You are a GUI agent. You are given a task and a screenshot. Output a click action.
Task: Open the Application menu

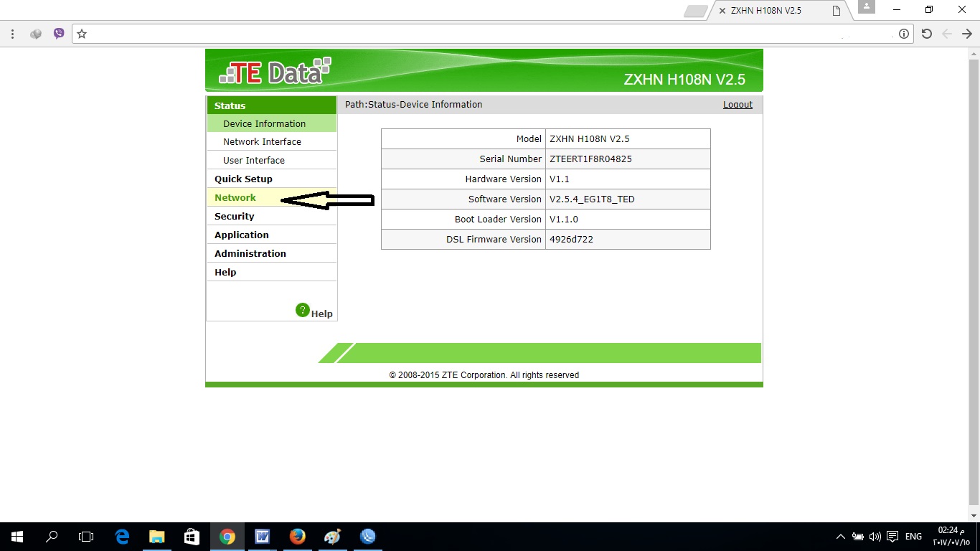tap(272, 235)
